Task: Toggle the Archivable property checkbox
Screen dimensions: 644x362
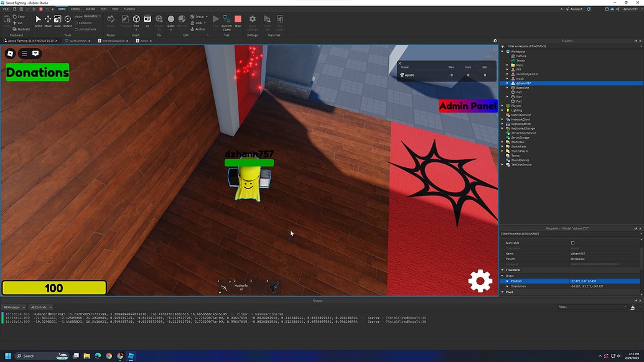Action: 572,243
